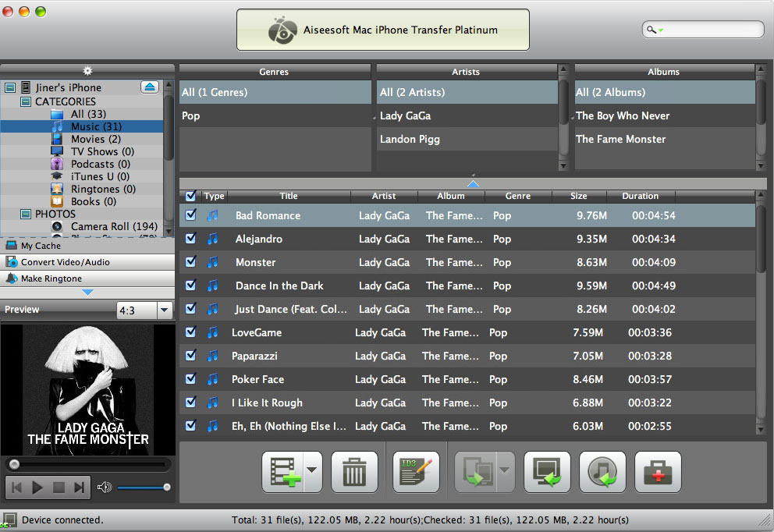
Task: Click the search magnifier icon
Action: pyautogui.click(x=652, y=30)
